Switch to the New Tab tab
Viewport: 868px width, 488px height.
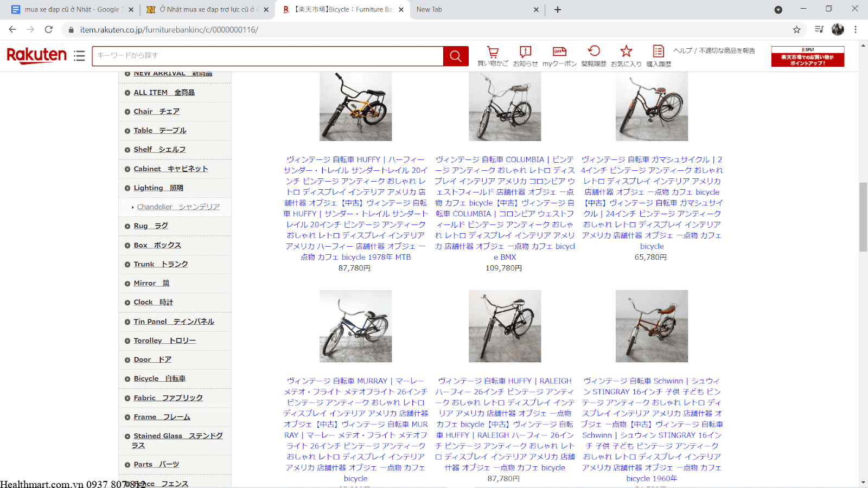[x=478, y=9]
